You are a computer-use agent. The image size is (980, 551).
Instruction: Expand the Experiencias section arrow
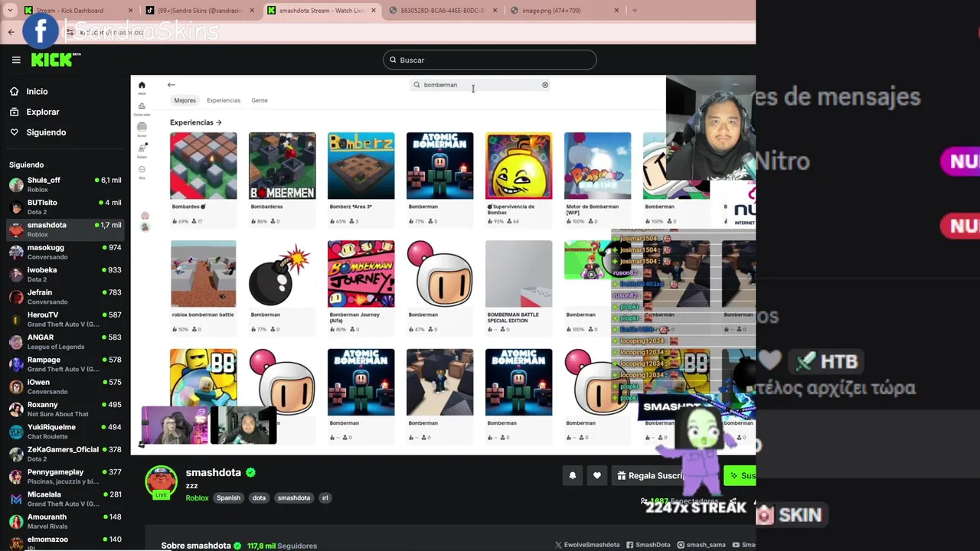219,122
